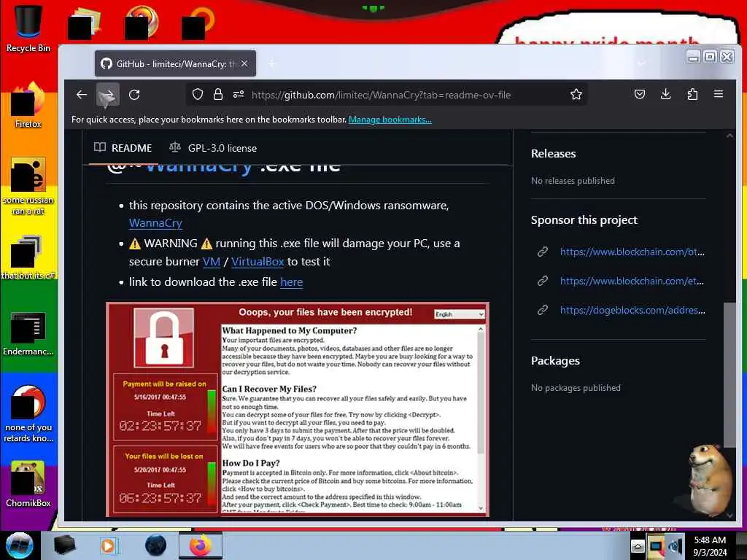
Task: Open the dogeblocks.com sponsor link
Action: 632,310
